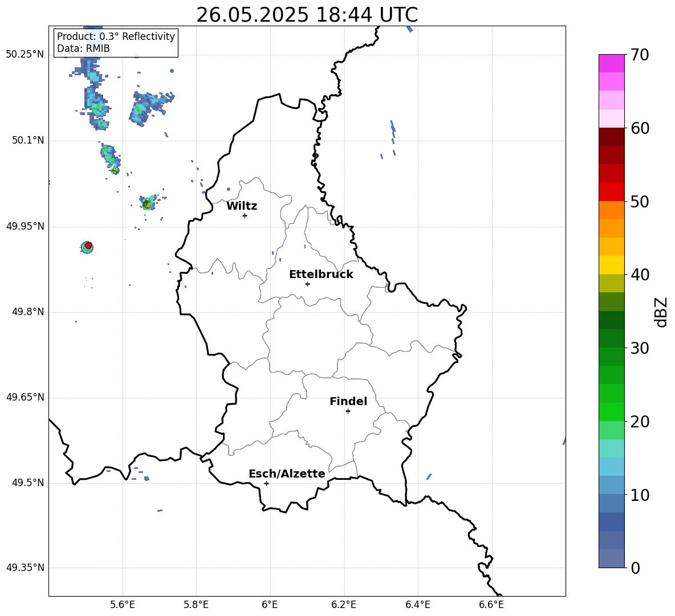Click the 60 value on colorbar
Screen dimensions: 675x616
[x=640, y=128]
